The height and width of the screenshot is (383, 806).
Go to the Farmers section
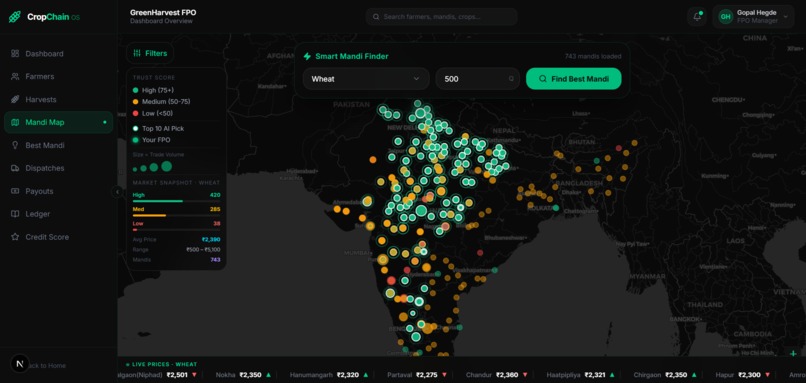tap(58, 77)
